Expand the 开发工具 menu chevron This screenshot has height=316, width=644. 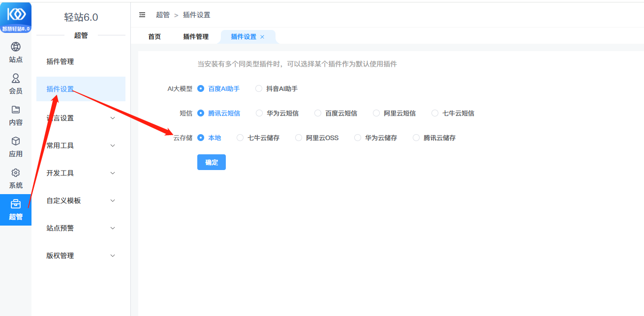tap(113, 173)
